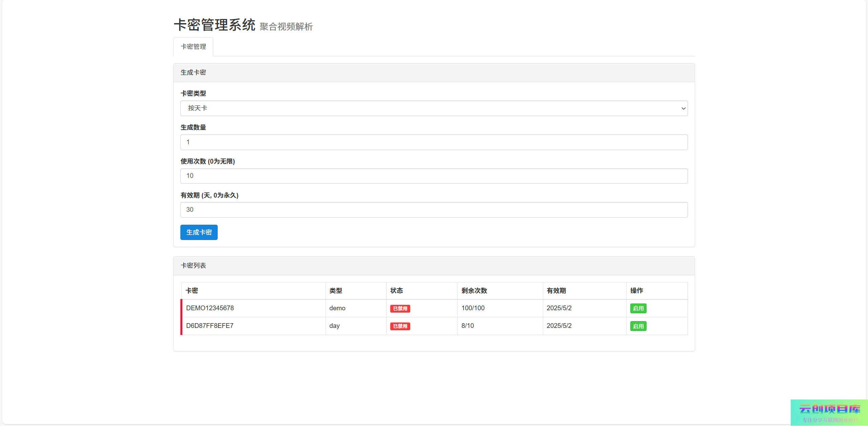Click the 操作 column header
This screenshot has width=868, height=426.
[636, 291]
